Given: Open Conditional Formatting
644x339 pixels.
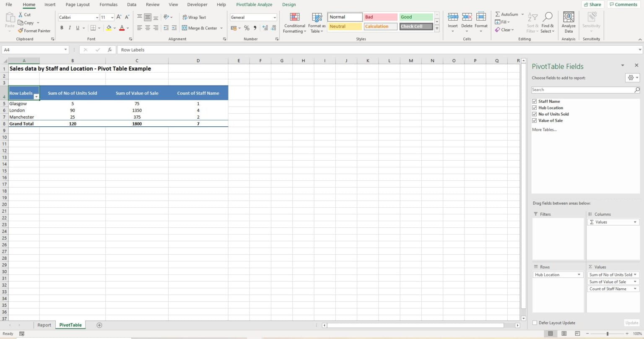Looking at the screenshot, I should point(294,23).
